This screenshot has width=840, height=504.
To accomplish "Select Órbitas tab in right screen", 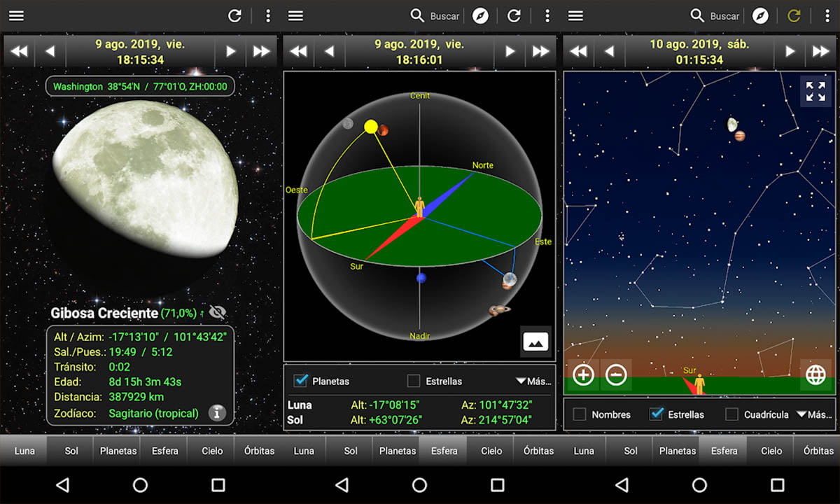I will pos(818,451).
